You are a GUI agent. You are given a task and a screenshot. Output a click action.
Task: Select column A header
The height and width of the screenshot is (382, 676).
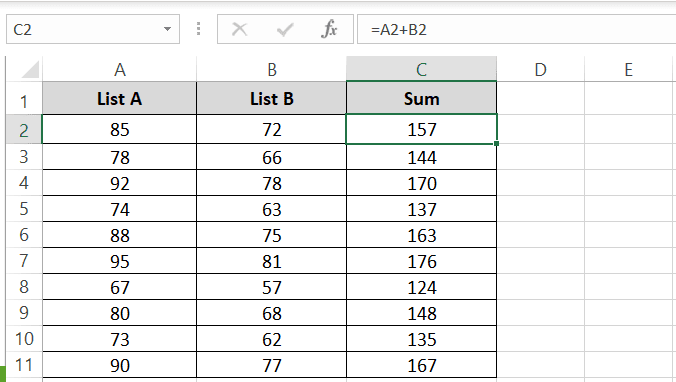click(119, 69)
